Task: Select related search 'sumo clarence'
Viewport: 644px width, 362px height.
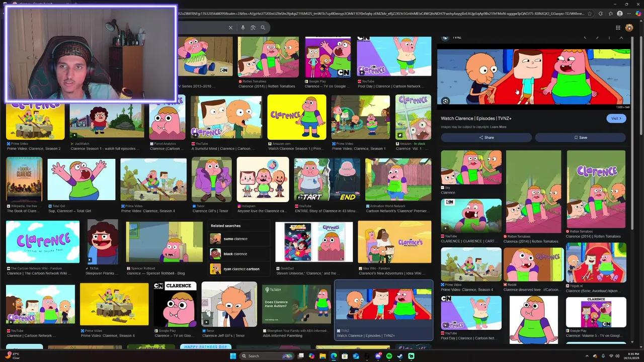Action: 239,239
